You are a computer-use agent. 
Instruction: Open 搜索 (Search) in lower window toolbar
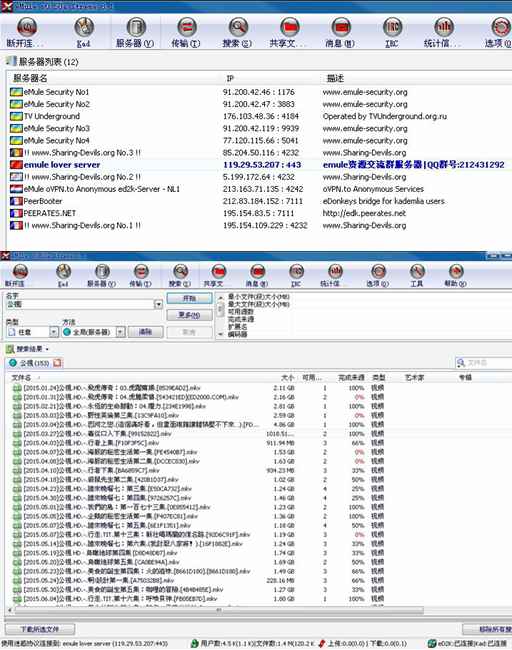180,276
